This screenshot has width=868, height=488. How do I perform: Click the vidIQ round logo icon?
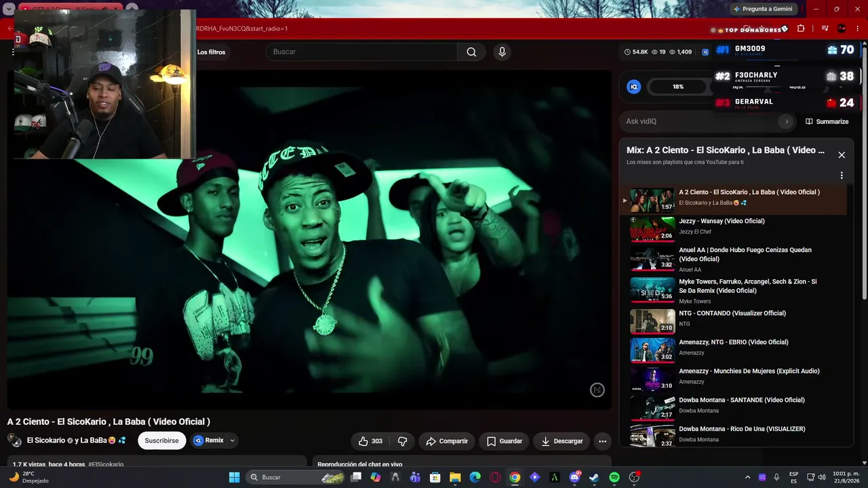pyautogui.click(x=633, y=87)
